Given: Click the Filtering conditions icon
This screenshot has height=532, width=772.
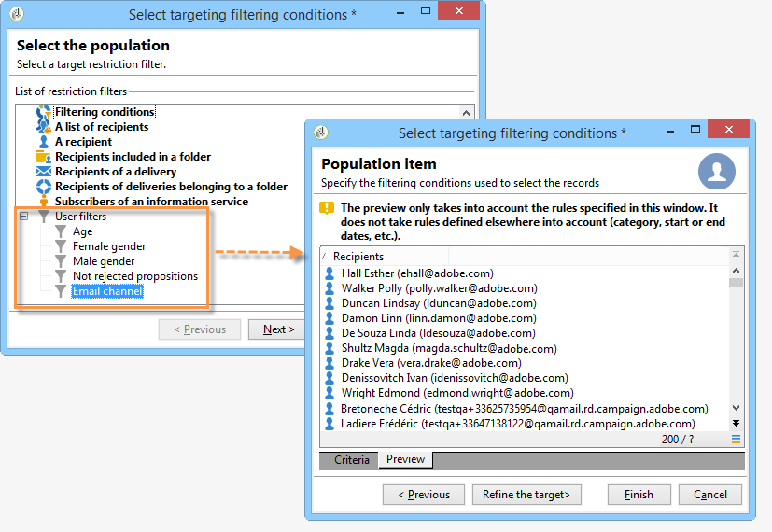Looking at the screenshot, I should [43, 112].
